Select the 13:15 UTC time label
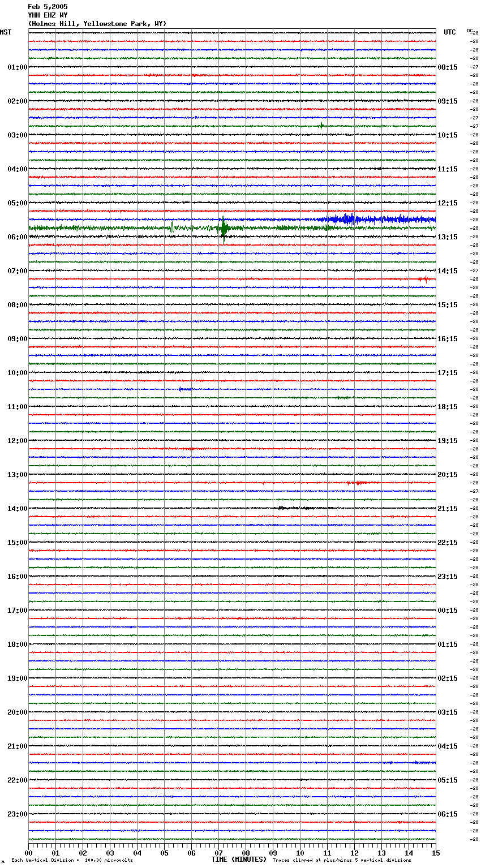Viewport: 481px width, 868px height. (x=448, y=237)
